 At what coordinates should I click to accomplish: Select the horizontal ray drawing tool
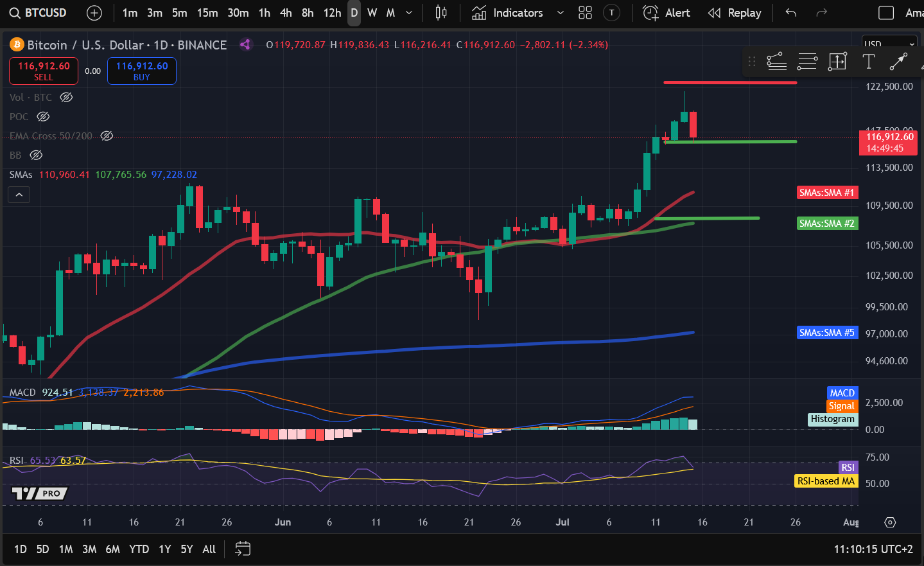(776, 62)
